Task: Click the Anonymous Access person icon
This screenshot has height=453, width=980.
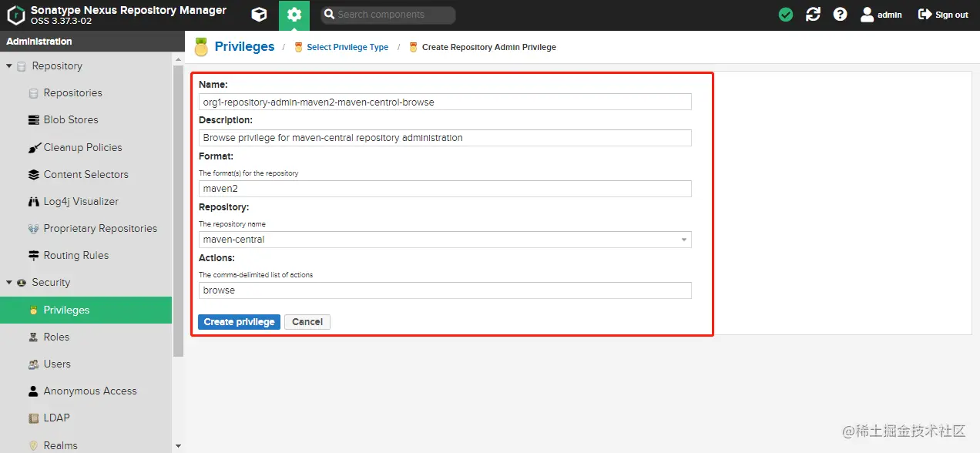Action: 33,391
